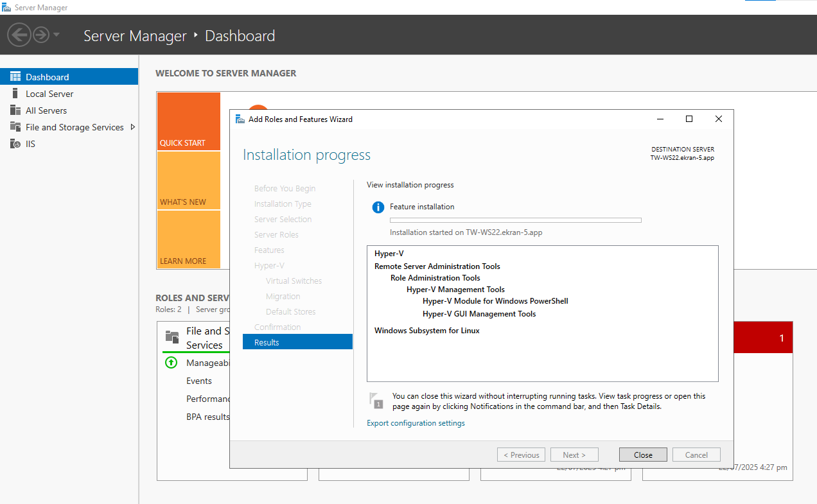Screen dimensions: 817x504
Task: Click the notification flag icon in wizard
Action: [x=376, y=400]
